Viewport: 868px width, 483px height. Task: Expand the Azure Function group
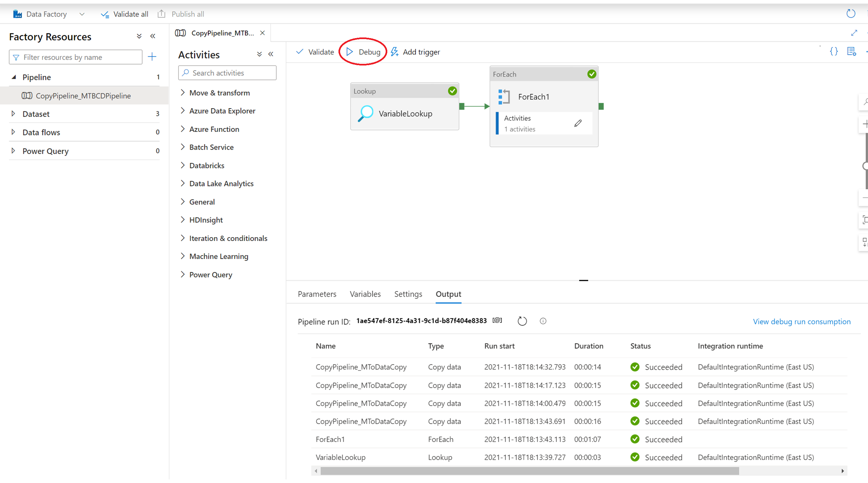click(x=183, y=129)
